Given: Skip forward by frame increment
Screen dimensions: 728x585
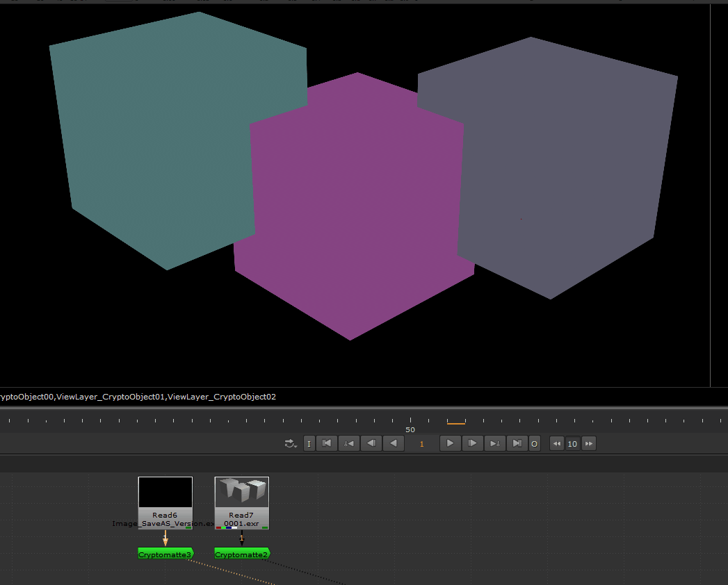Looking at the screenshot, I should pyautogui.click(x=589, y=443).
